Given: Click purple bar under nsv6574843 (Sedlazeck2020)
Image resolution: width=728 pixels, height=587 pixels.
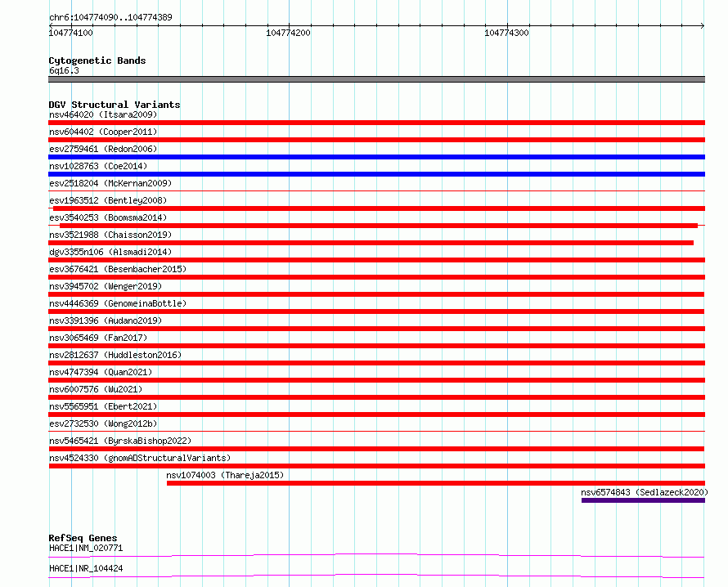Looking at the screenshot, I should click(x=643, y=500).
